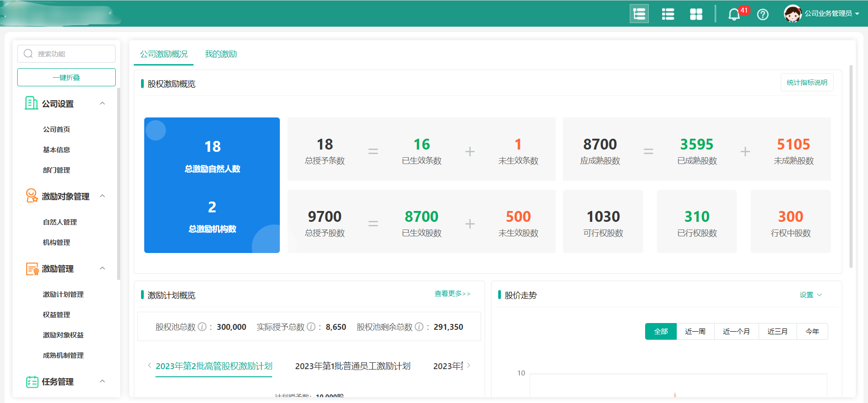Select the 全部 time range
This screenshot has width=868, height=403.
point(661,331)
